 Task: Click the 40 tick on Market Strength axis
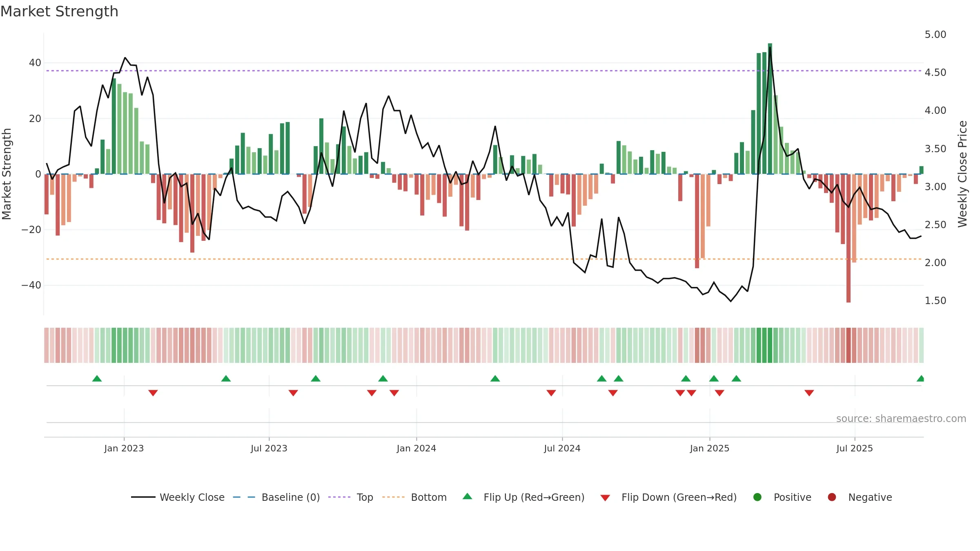[x=35, y=62]
